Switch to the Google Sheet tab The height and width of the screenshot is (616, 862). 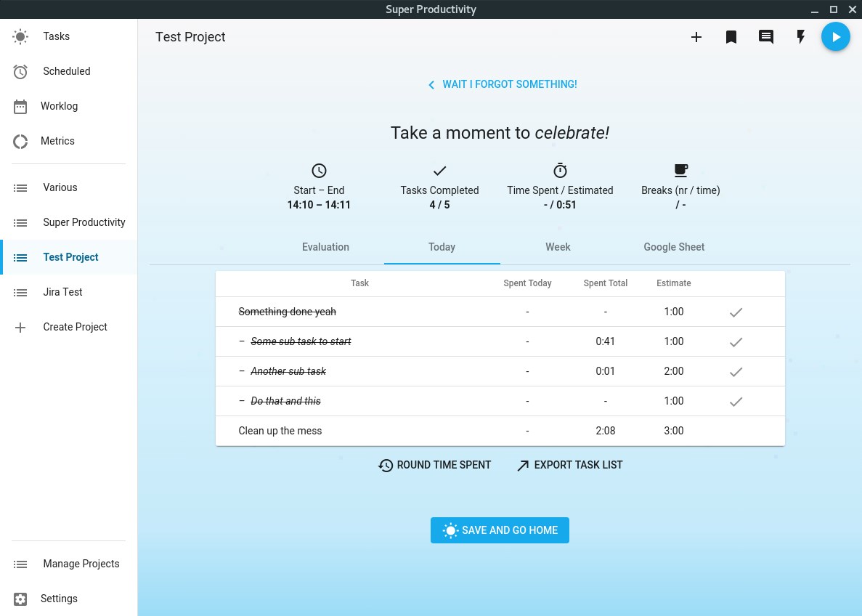point(674,247)
